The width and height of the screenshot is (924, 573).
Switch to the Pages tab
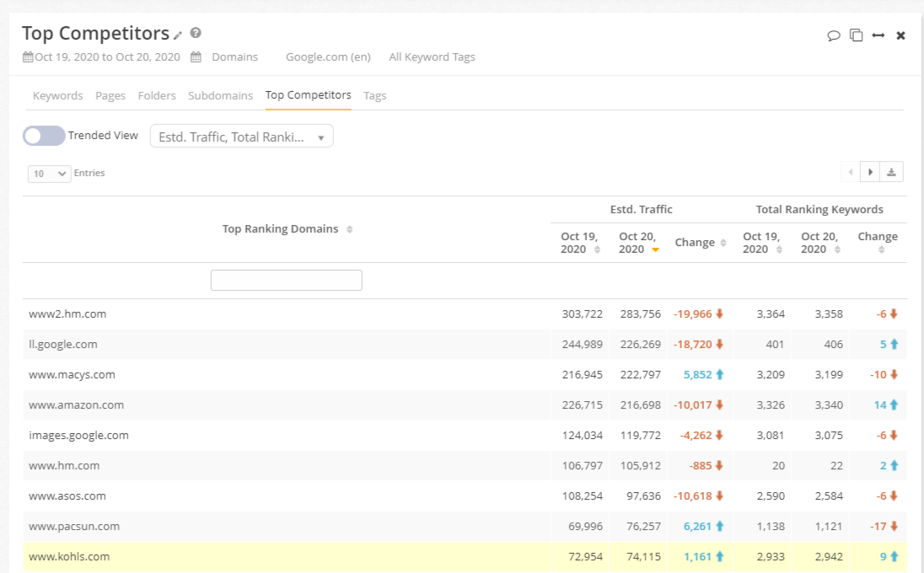pyautogui.click(x=110, y=95)
